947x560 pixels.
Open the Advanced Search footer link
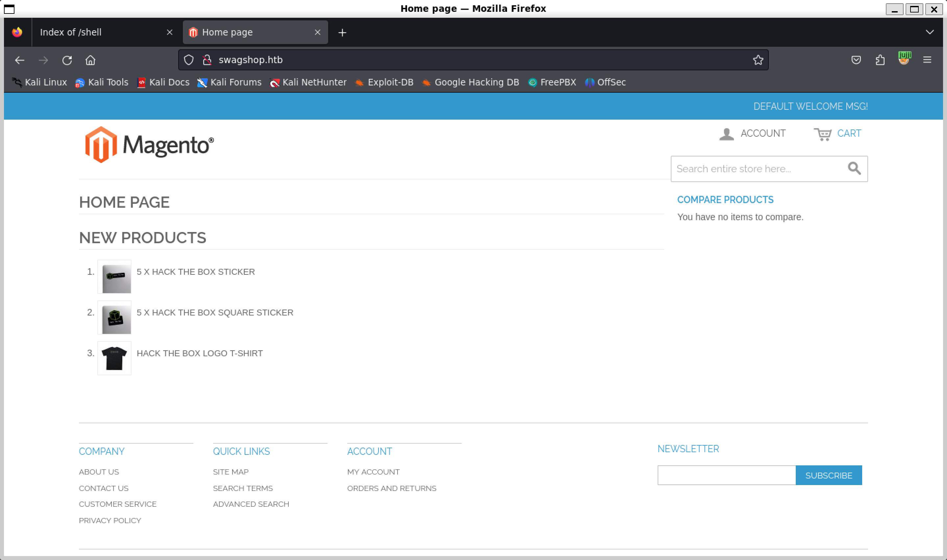pos(251,504)
